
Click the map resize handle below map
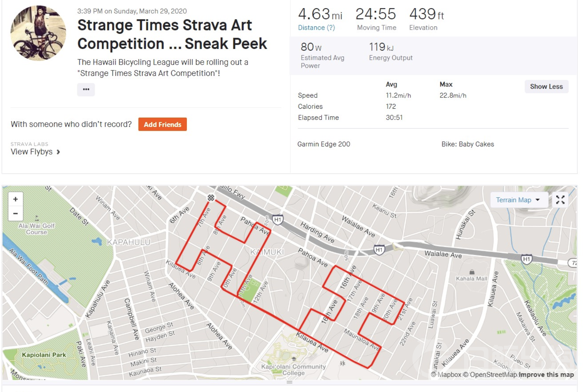point(289,382)
